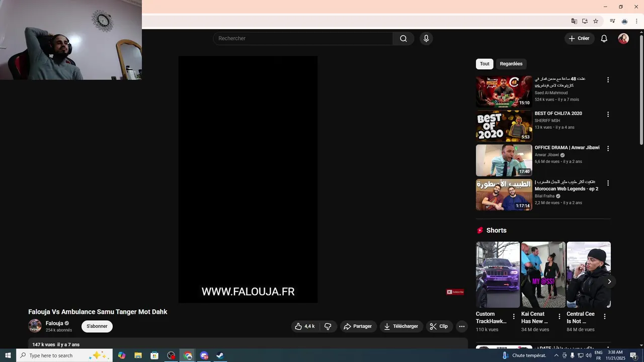Click Subscribe watermark in video player
This screenshot has height=362, width=644.
[x=455, y=292]
